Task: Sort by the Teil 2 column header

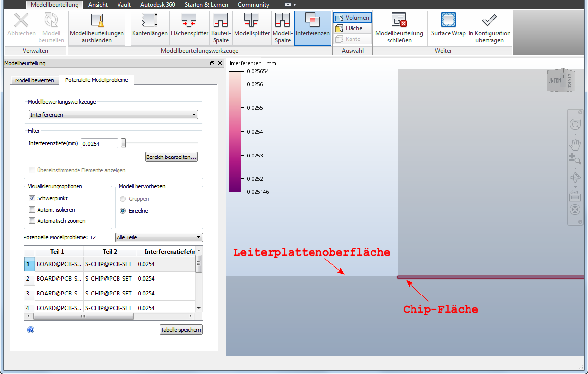Action: (110, 252)
